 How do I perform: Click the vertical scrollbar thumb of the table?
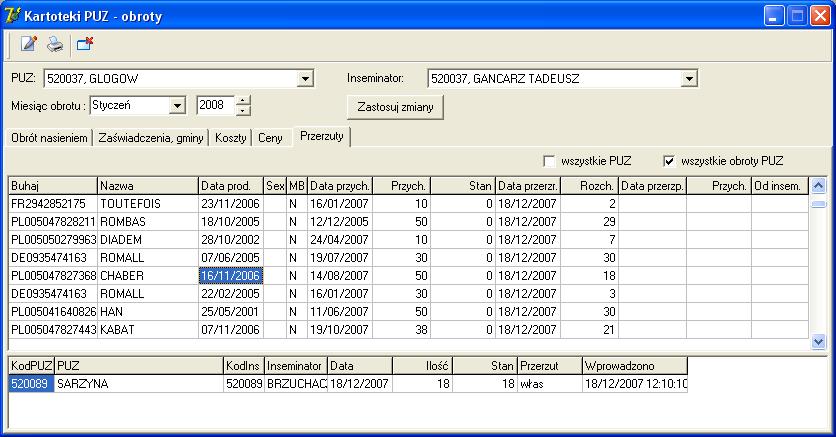tap(818, 204)
